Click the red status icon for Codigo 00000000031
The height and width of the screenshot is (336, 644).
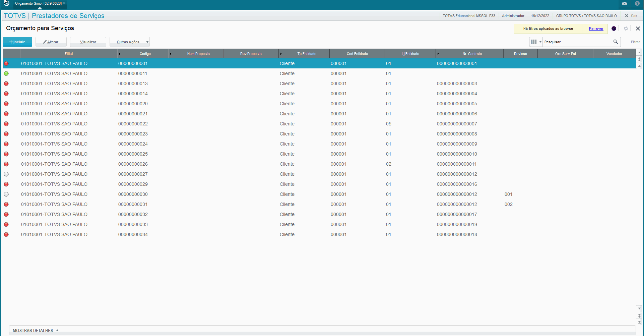(x=6, y=204)
